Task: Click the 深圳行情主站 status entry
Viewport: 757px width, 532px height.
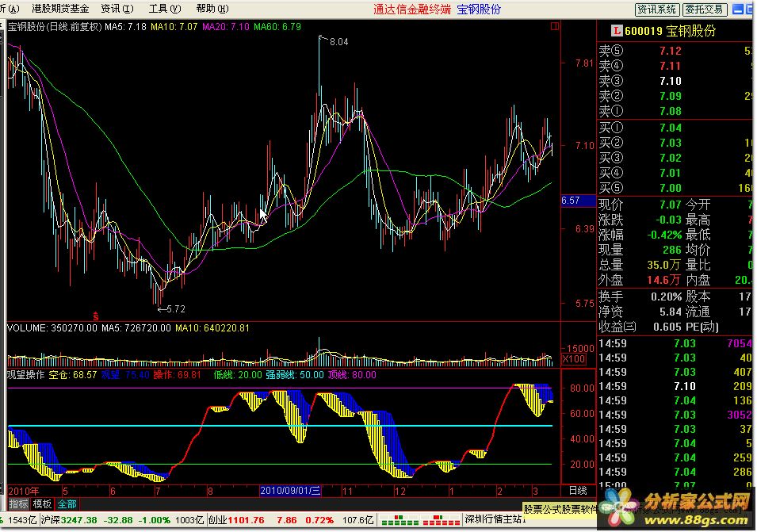Action: point(494,520)
